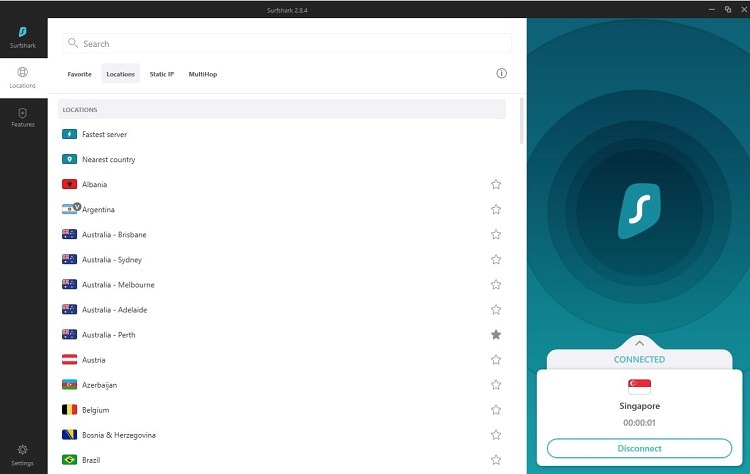The height and width of the screenshot is (474, 750).
Task: Switch to the Favorite tab
Action: click(79, 74)
